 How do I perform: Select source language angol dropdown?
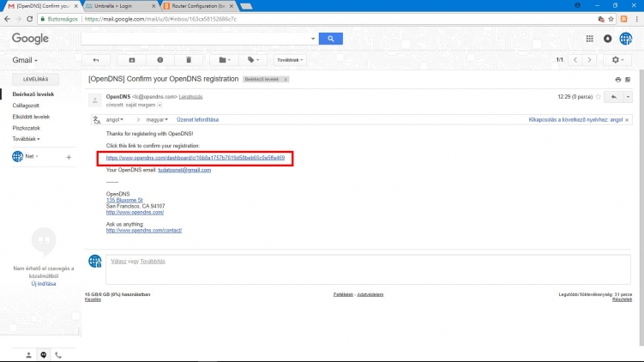(115, 119)
